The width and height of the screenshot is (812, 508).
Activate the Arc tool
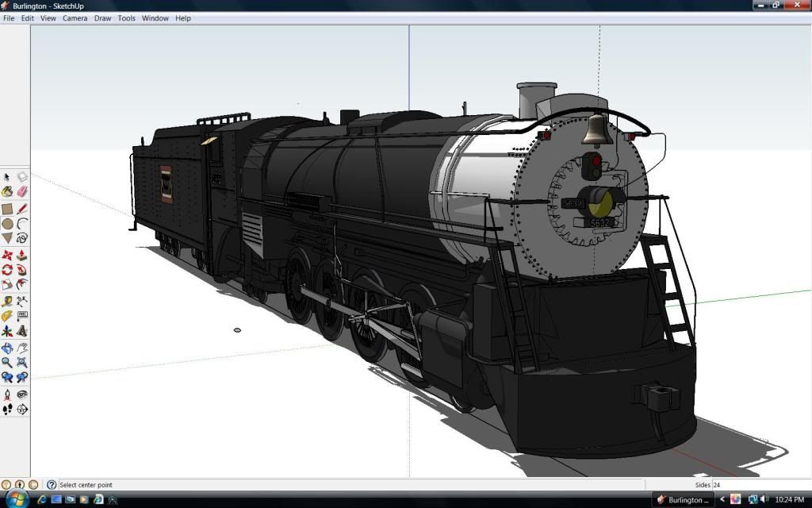click(21, 224)
